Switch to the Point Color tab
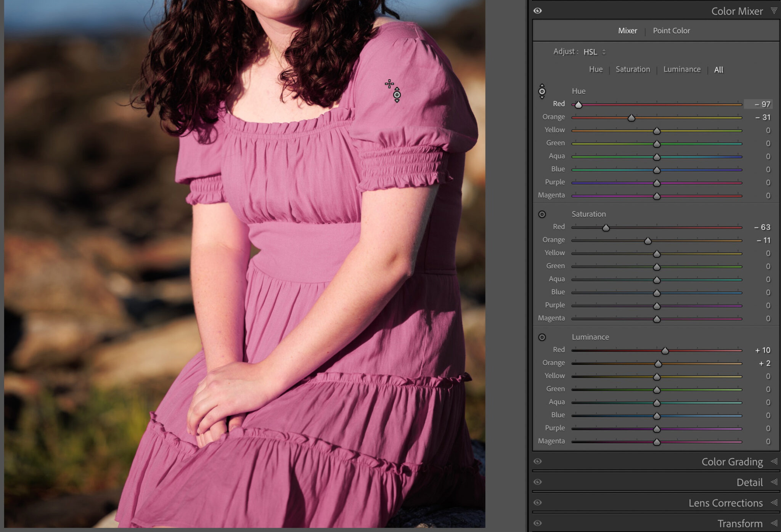 coord(671,30)
